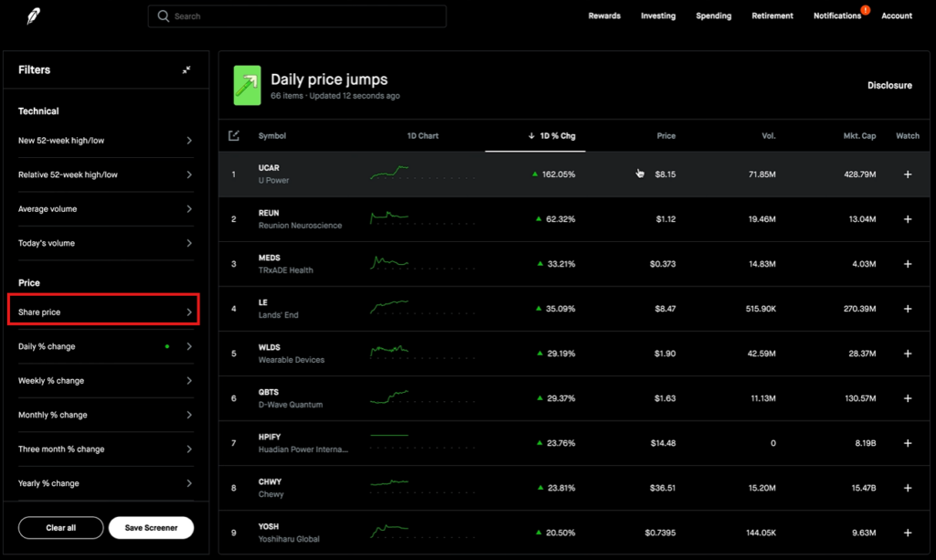936x560 pixels.
Task: Click the Robinhood feather logo
Action: 34,16
